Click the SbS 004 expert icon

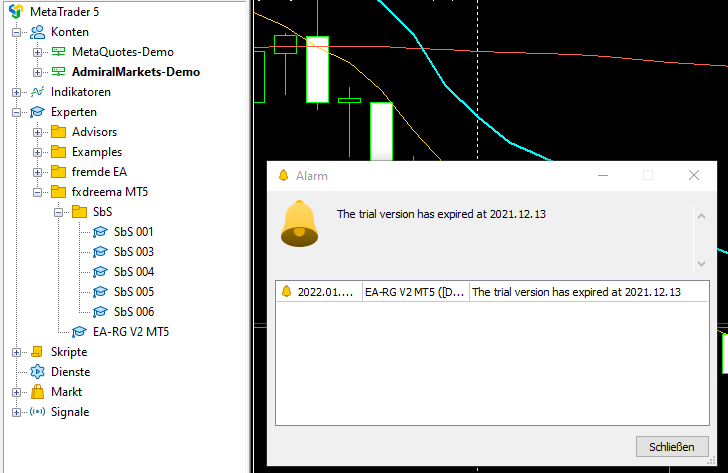click(x=100, y=272)
